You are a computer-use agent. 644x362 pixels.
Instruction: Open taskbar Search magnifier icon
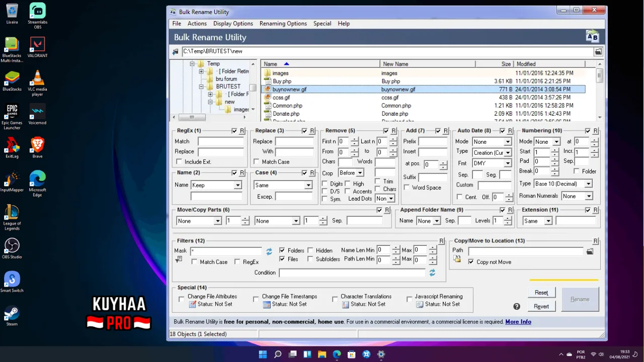(x=278, y=354)
